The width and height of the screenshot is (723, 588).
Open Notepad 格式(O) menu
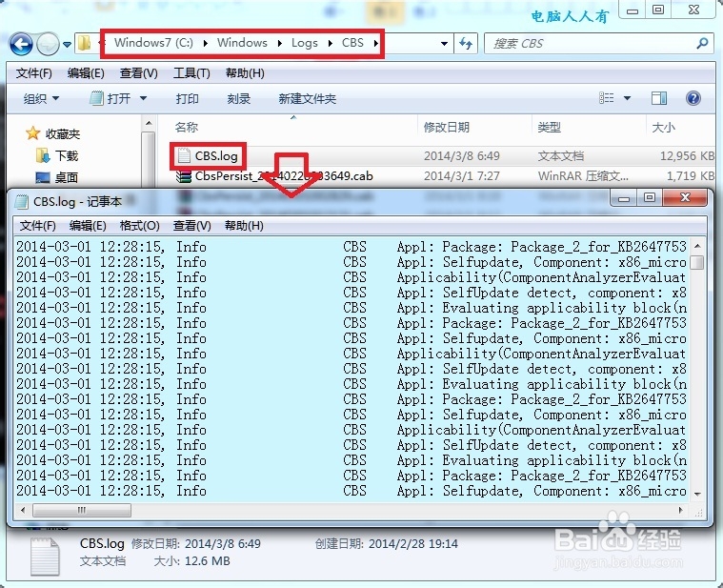point(140,226)
